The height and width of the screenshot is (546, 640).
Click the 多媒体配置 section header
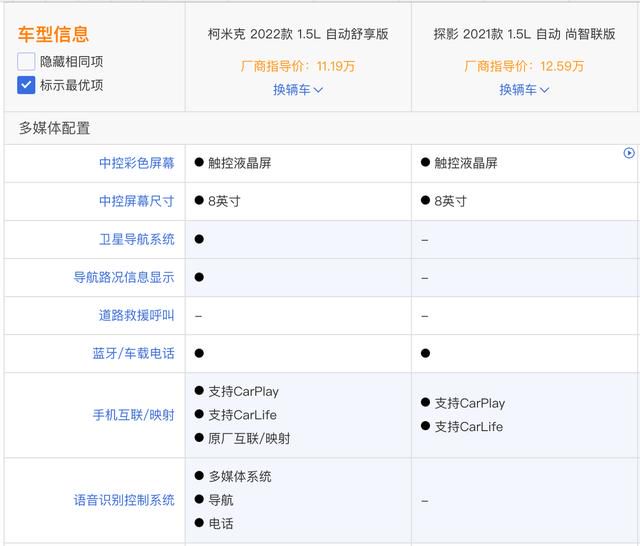coord(54,128)
